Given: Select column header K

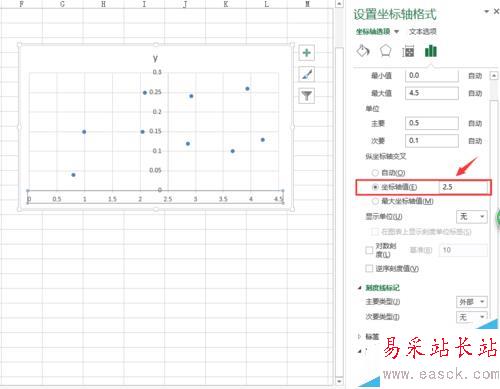Looking at the screenshot, I should (226, 4).
